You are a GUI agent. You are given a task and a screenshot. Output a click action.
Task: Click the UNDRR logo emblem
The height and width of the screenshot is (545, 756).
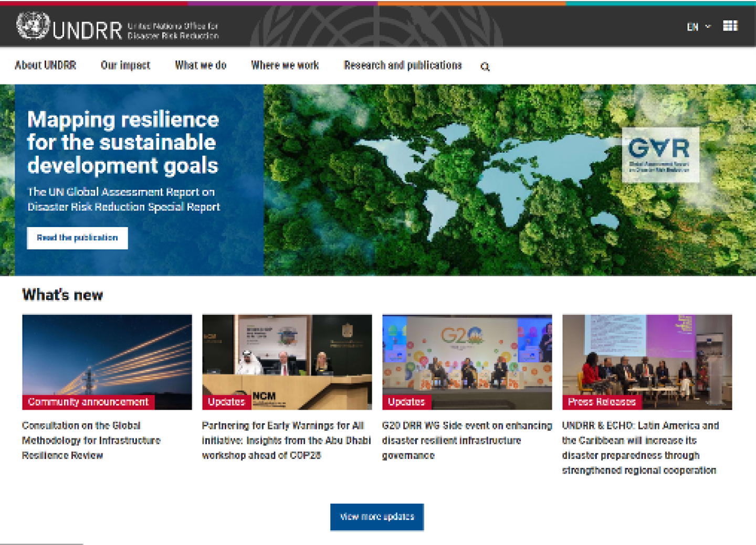click(x=33, y=26)
